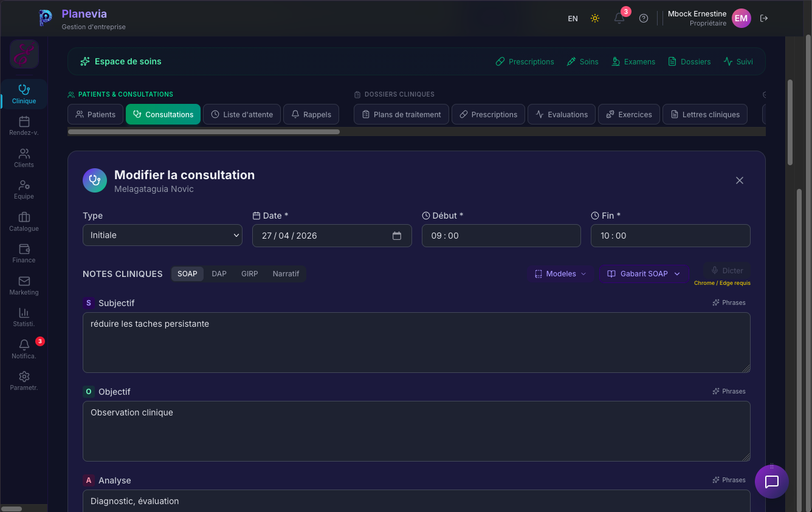Switch notes format to Narratif
812x512 pixels.
[x=286, y=274]
